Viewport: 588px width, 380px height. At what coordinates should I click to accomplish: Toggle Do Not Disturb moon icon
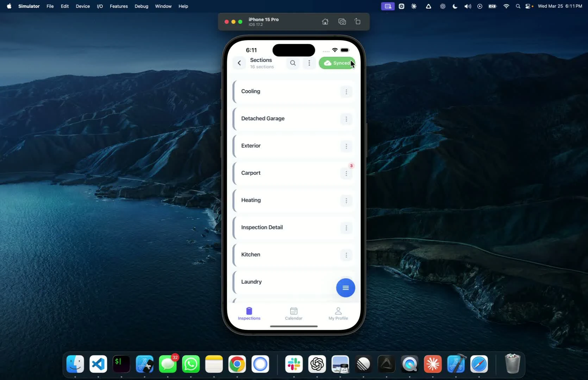pos(455,6)
